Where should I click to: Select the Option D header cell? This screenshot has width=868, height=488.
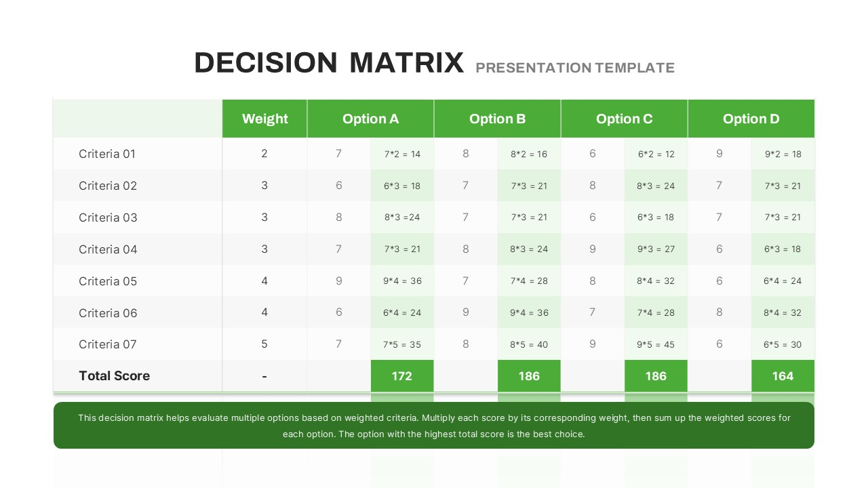(x=751, y=119)
